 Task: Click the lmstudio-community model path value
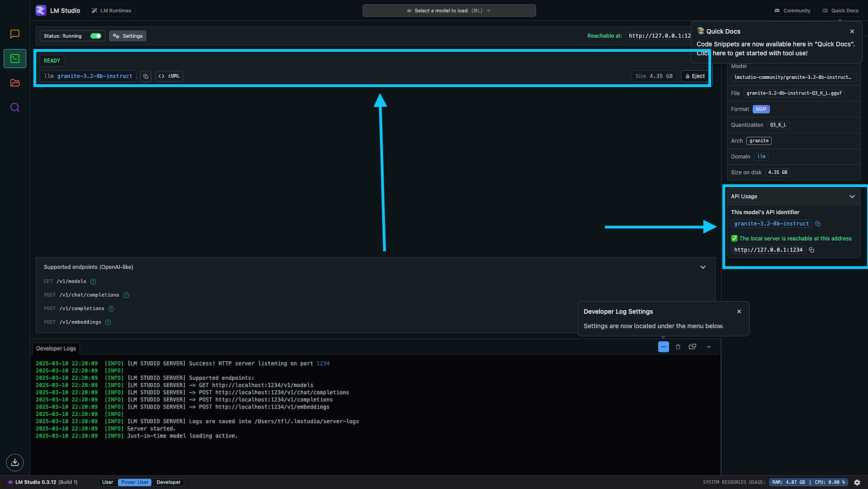pos(794,78)
